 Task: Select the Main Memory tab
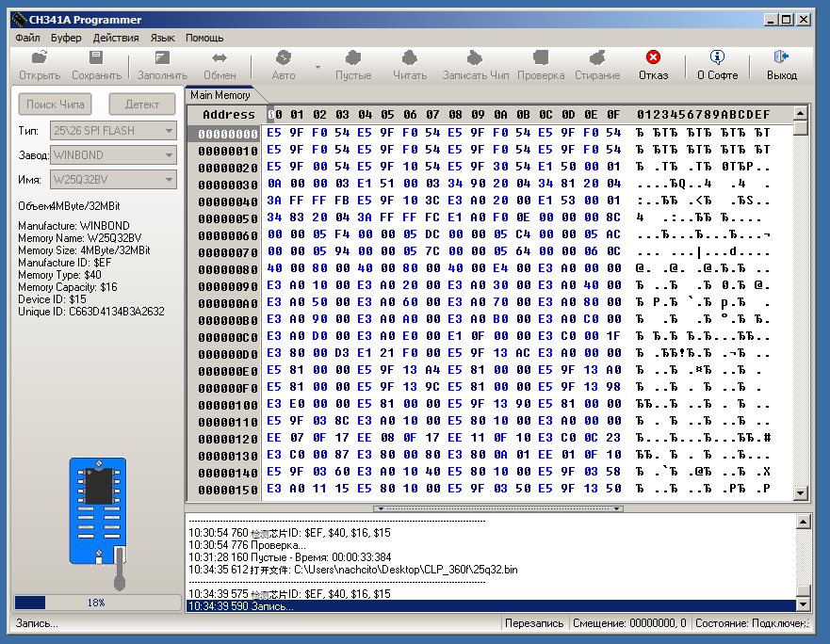pos(220,95)
